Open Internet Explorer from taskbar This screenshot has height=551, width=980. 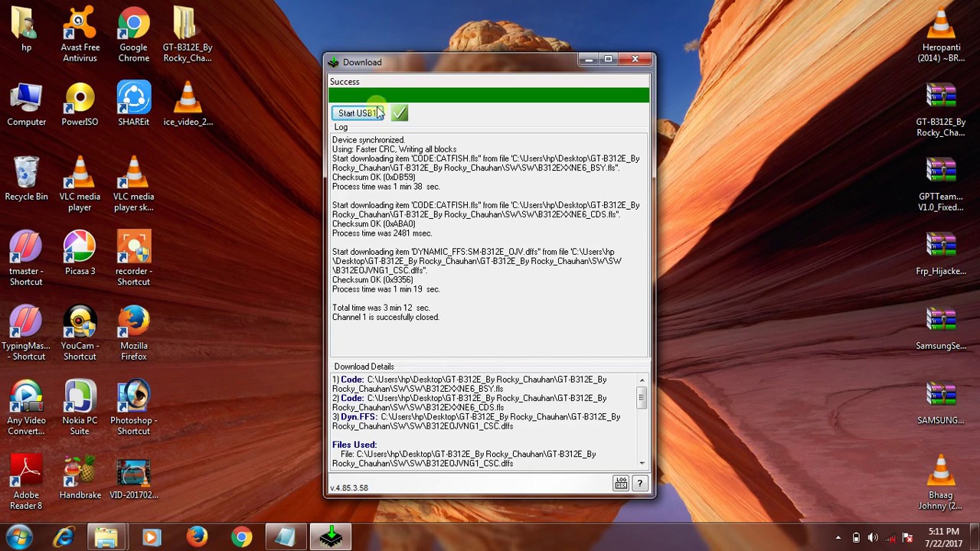pyautogui.click(x=63, y=537)
